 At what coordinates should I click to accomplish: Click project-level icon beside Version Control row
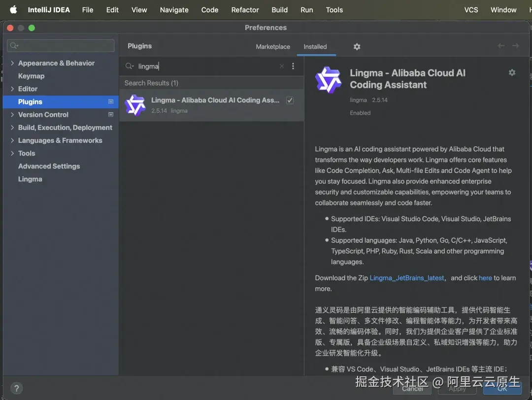pyautogui.click(x=111, y=115)
